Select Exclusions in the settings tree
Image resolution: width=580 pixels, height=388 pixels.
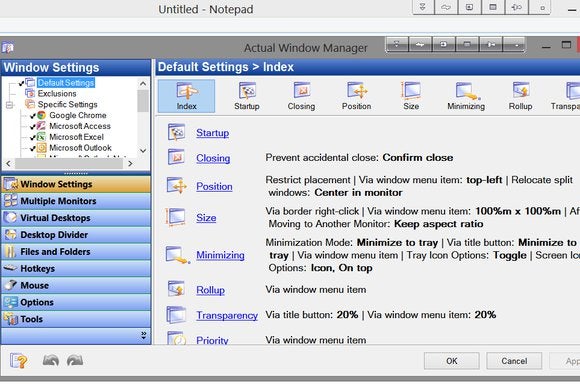coord(57,94)
